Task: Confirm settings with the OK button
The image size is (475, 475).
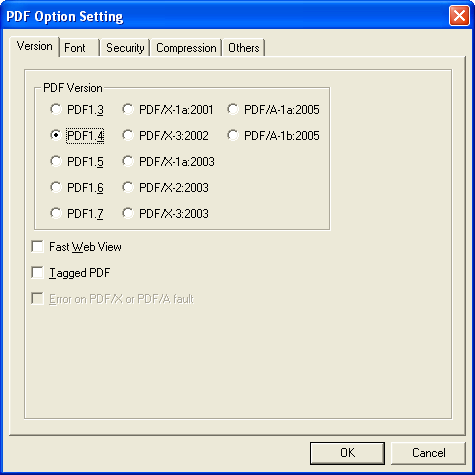Action: coord(347,453)
